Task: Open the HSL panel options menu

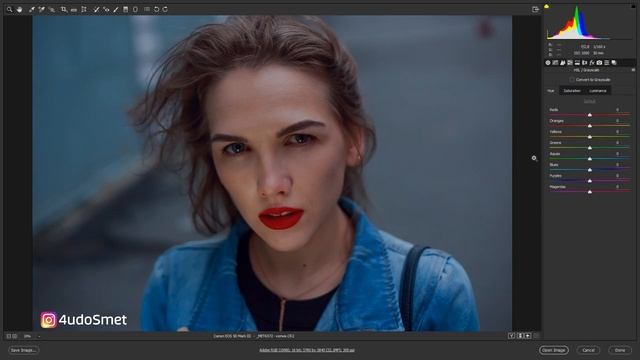Action: tap(633, 70)
